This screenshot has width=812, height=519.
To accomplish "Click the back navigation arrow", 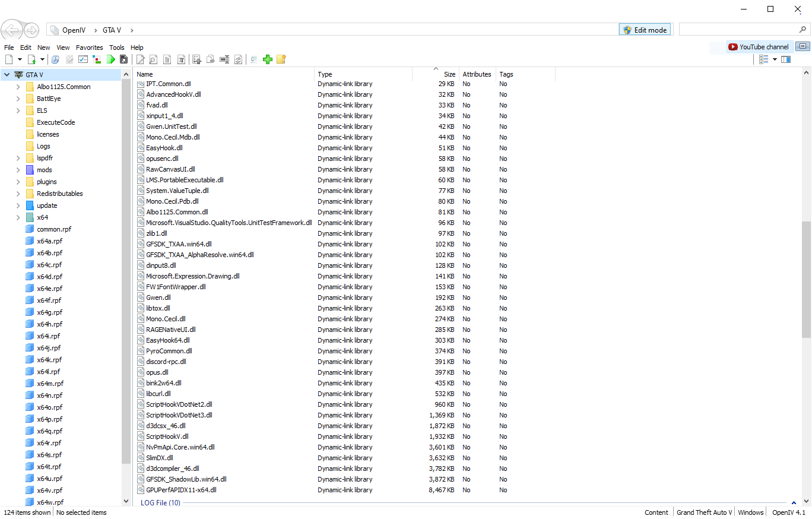I will point(12,30).
